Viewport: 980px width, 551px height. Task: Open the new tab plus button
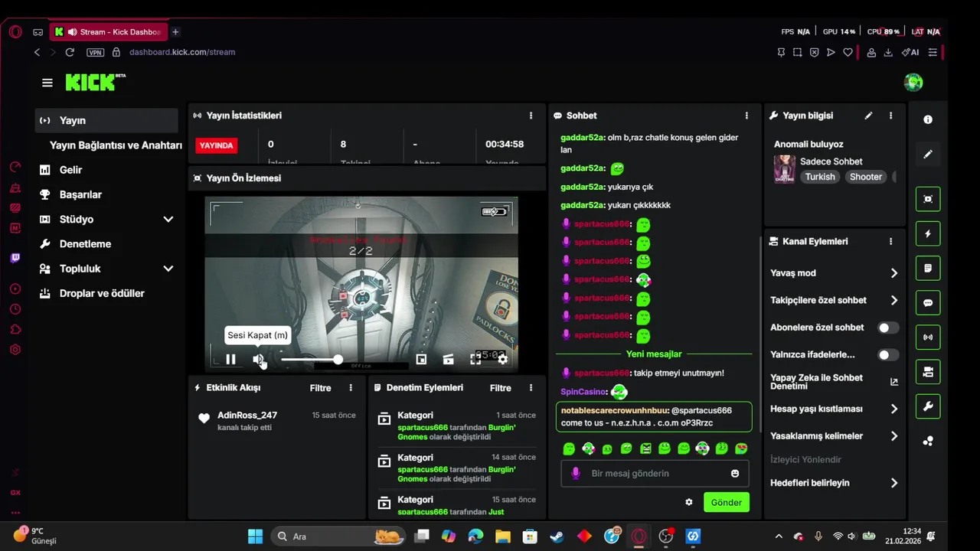point(175,32)
